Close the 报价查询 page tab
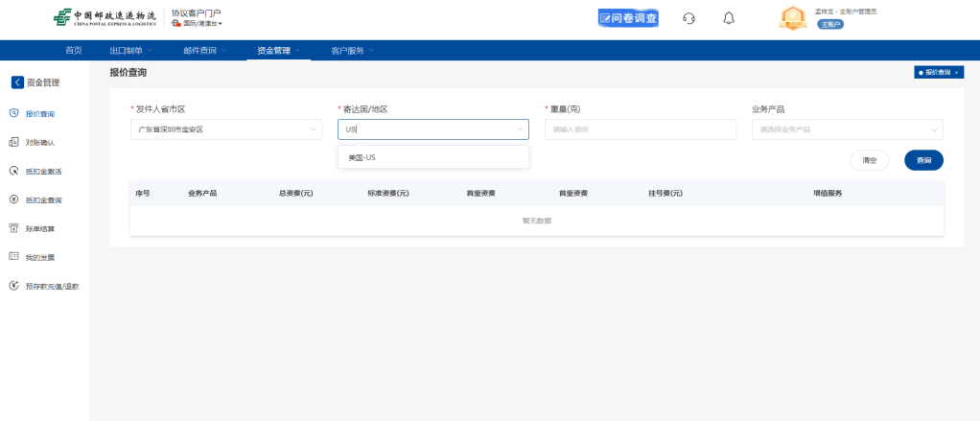This screenshot has width=980, height=421. point(955,72)
